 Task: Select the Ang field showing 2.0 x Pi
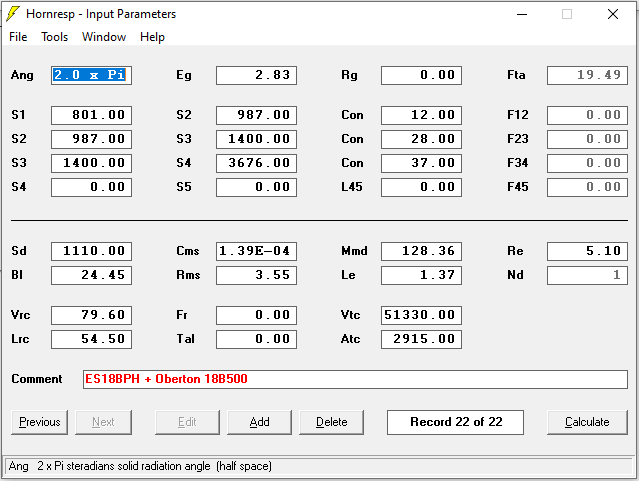(91, 75)
